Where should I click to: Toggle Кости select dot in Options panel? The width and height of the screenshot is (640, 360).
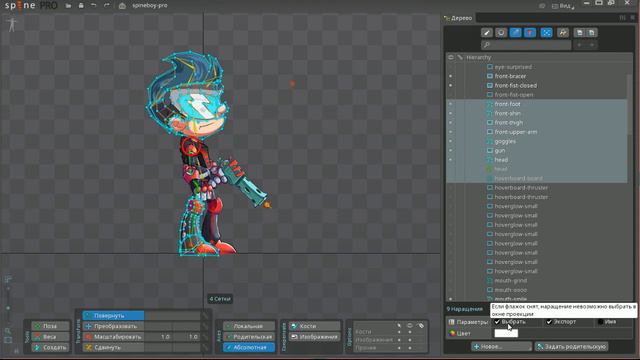[399, 332]
